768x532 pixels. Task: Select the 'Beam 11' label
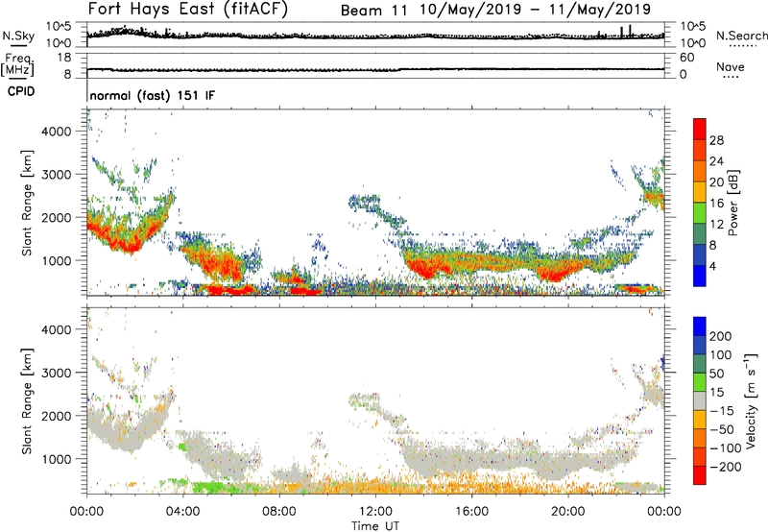tap(373, 11)
